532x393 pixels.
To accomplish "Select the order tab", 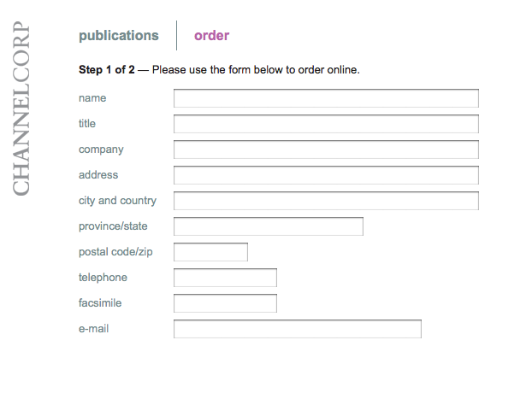I will [212, 36].
